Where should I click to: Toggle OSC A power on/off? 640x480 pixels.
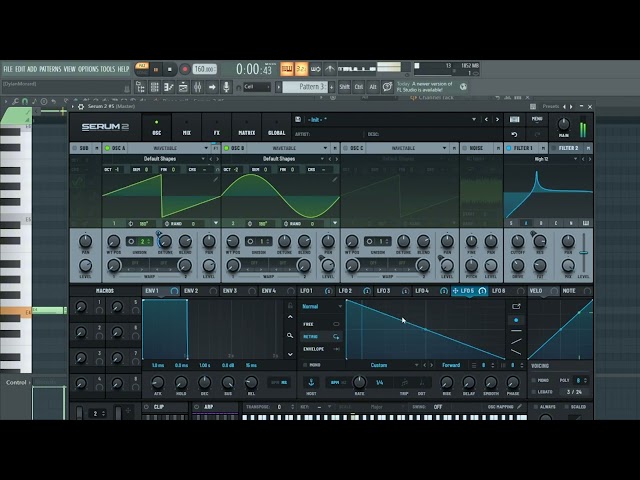click(x=107, y=148)
